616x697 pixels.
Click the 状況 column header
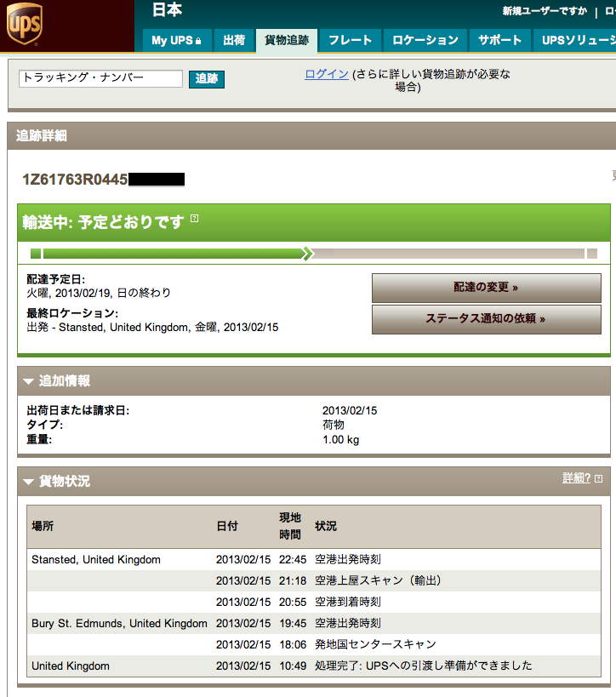326,526
